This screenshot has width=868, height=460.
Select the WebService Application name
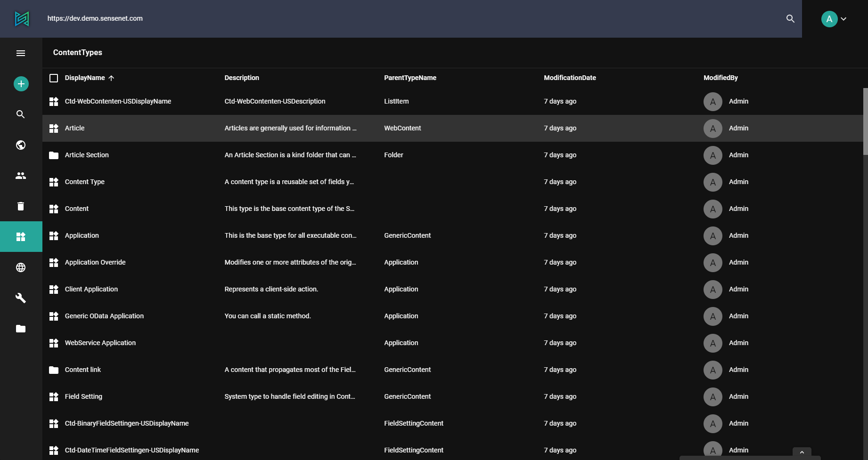[100, 343]
